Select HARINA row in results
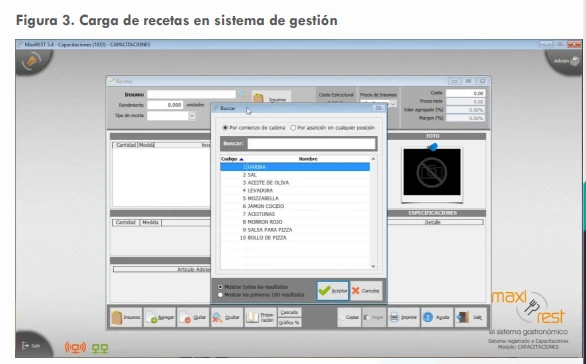586x364 pixels. click(295, 167)
